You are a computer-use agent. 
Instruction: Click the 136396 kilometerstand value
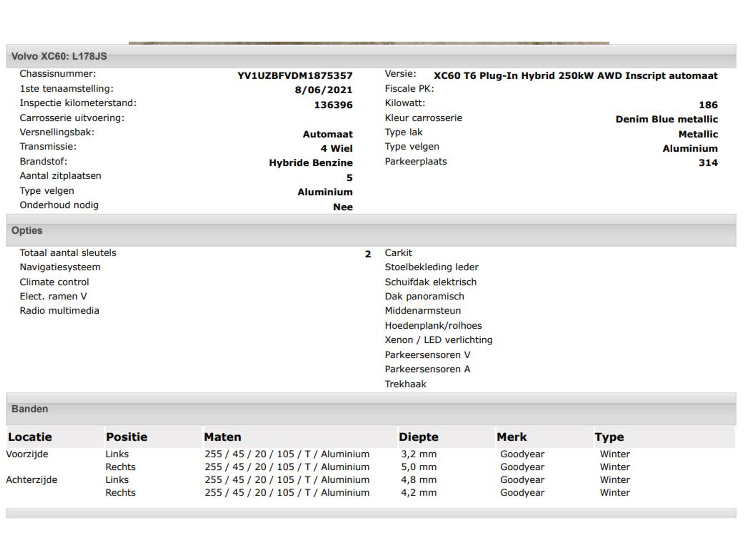tap(333, 105)
